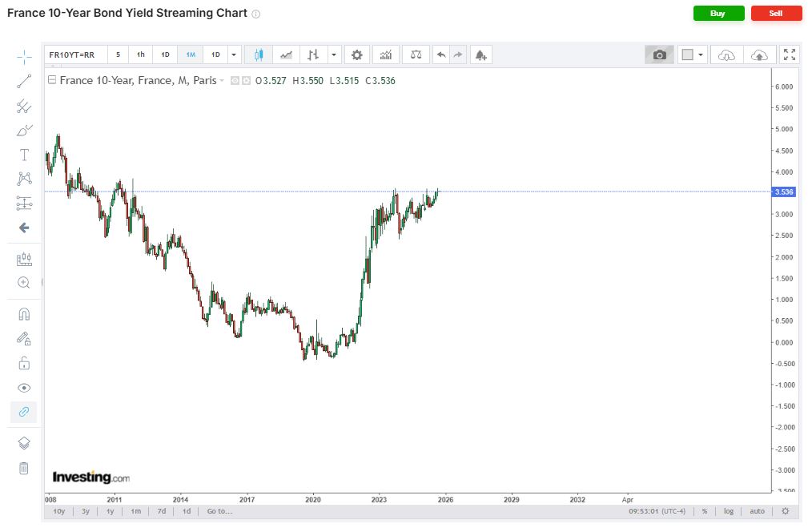Select the text annotation tool
The height and width of the screenshot is (528, 812).
(x=24, y=155)
